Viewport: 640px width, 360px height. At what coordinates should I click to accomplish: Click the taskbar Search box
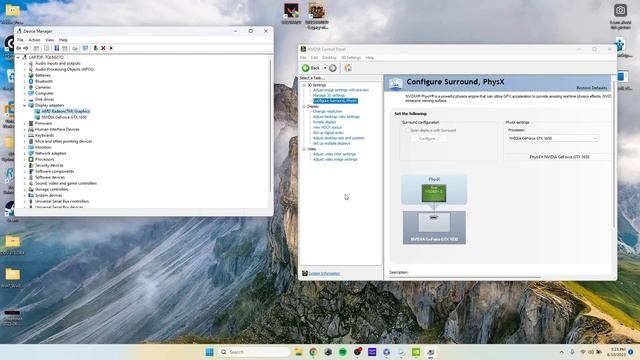(x=254, y=352)
